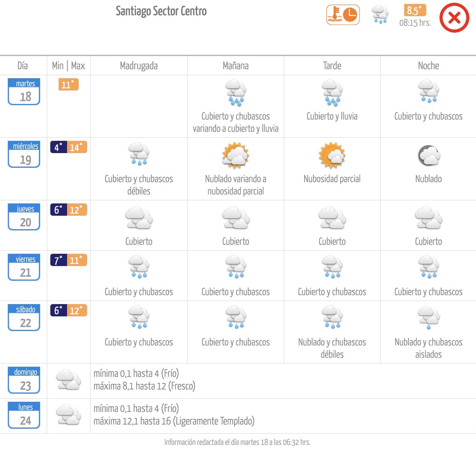
Task: Click Wednesday's 14° maximum temperature badge
Action: tap(77, 147)
